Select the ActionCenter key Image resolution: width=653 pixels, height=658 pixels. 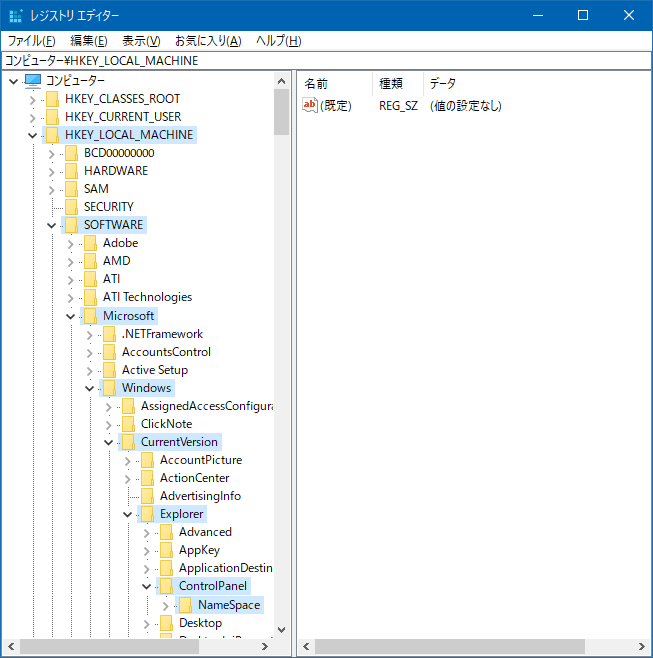pyautogui.click(x=194, y=478)
